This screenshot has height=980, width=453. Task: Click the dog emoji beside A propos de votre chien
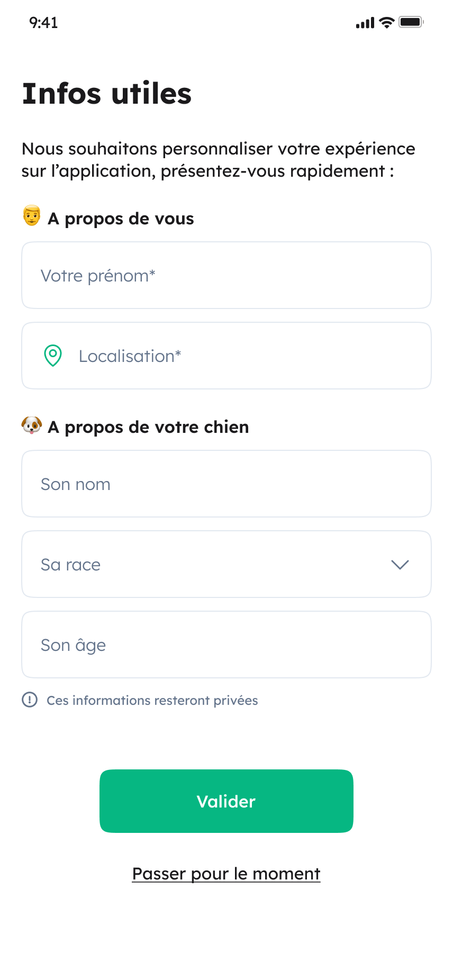coord(32,425)
